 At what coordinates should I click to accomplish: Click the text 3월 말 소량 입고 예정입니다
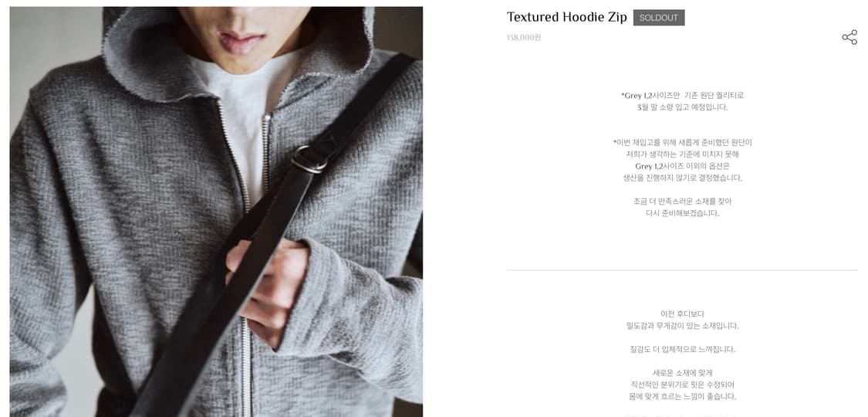(682, 107)
